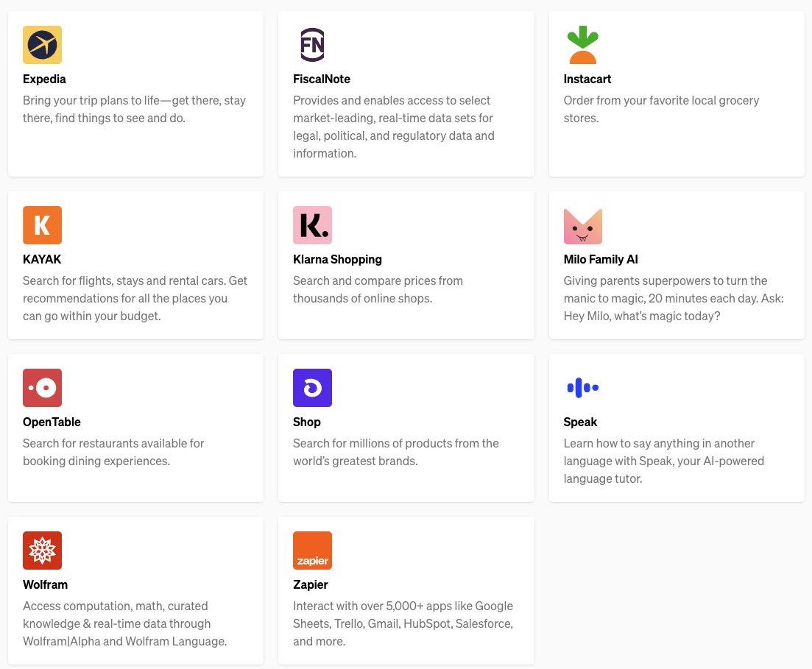Click the red OpenTable logo icon

(42, 388)
